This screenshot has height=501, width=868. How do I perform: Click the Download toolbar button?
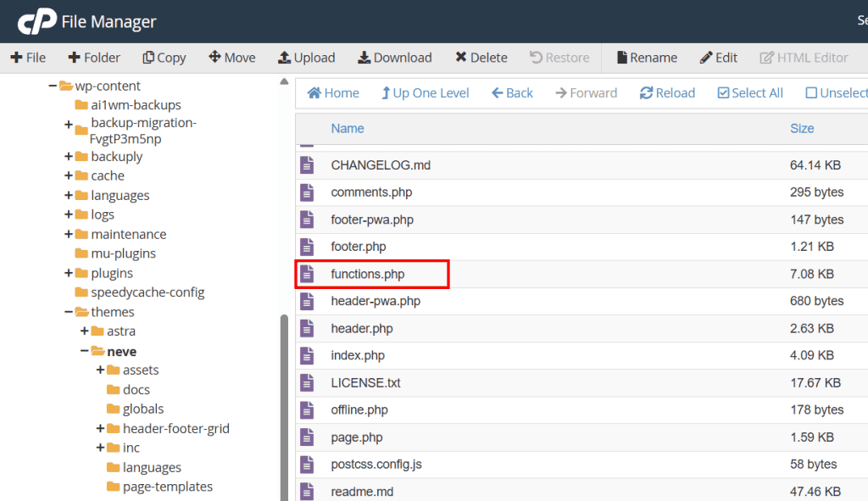pos(395,58)
